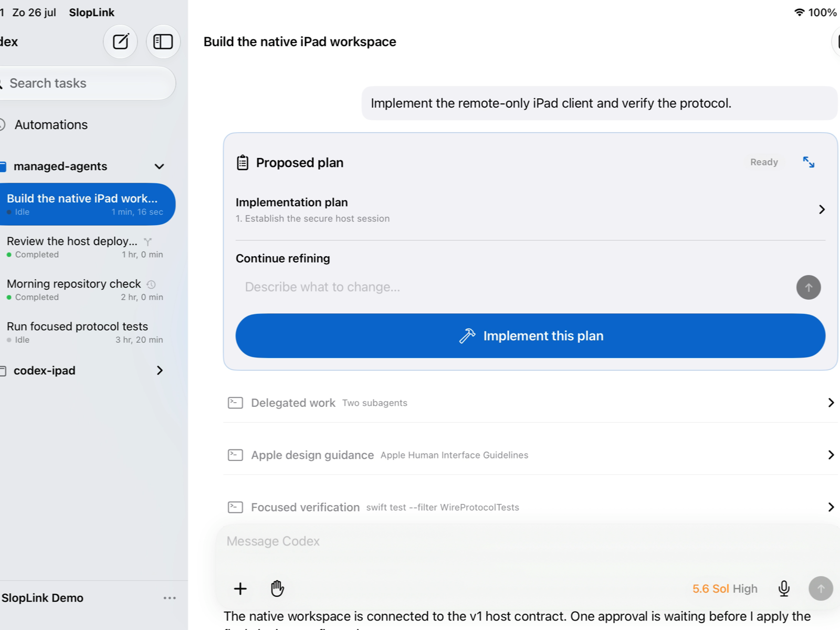Click the Ready status label

coord(764,162)
